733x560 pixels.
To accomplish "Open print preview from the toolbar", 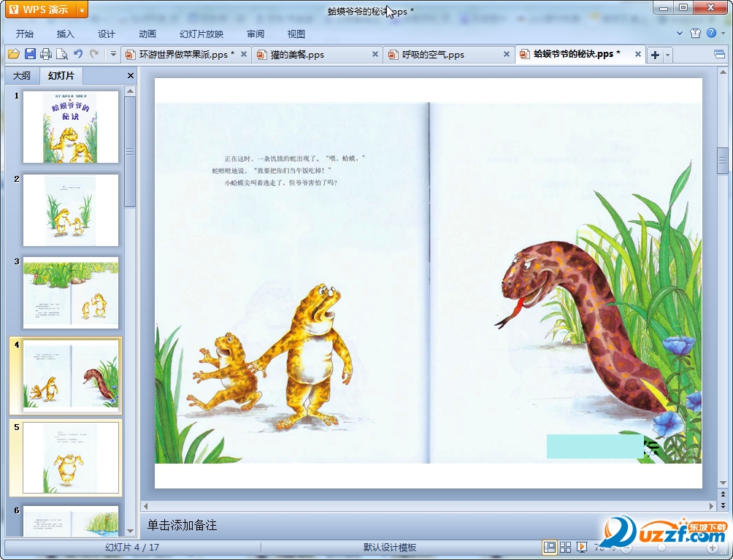I will tap(62, 54).
